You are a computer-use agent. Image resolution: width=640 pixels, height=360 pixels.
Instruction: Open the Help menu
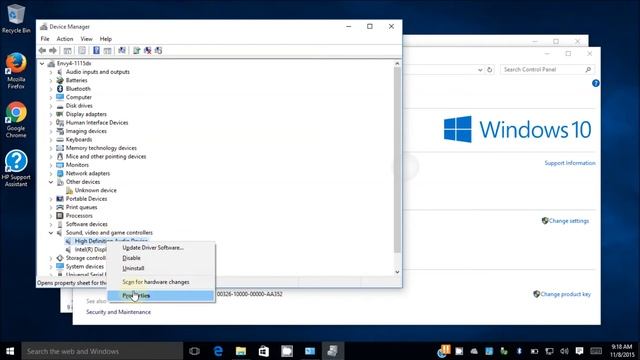click(x=106, y=39)
